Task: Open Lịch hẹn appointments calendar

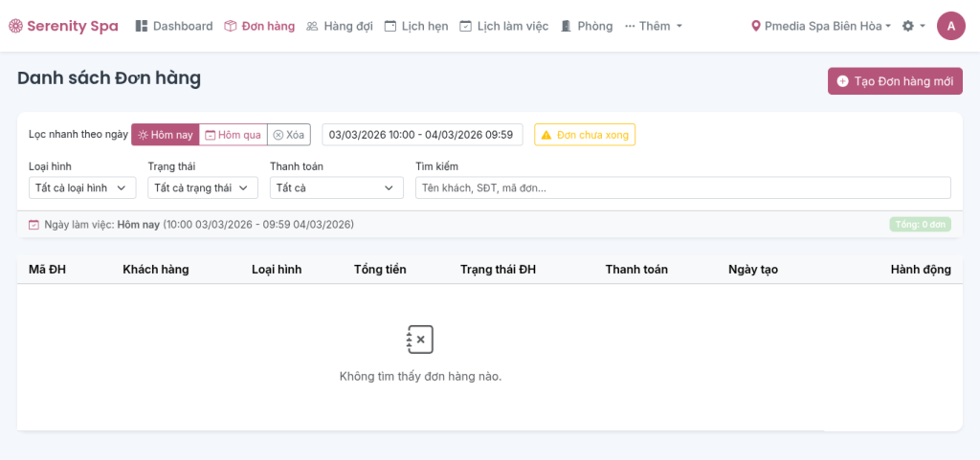Action: 416,26
